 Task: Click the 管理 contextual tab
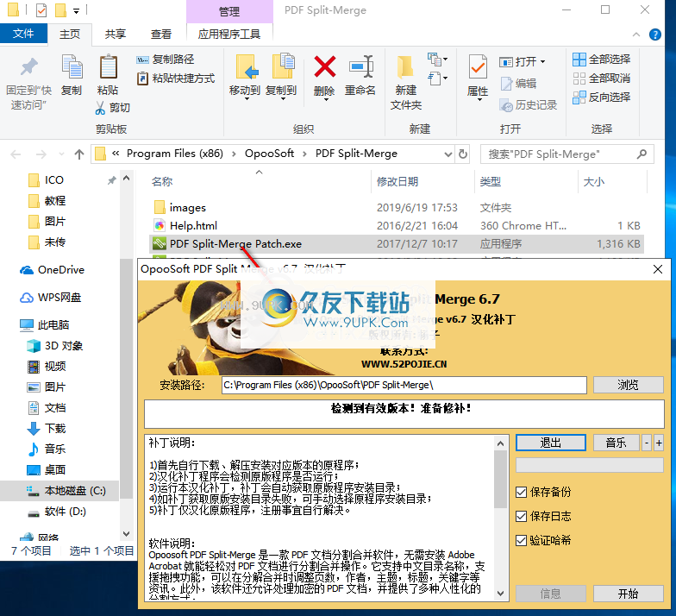pos(229,12)
